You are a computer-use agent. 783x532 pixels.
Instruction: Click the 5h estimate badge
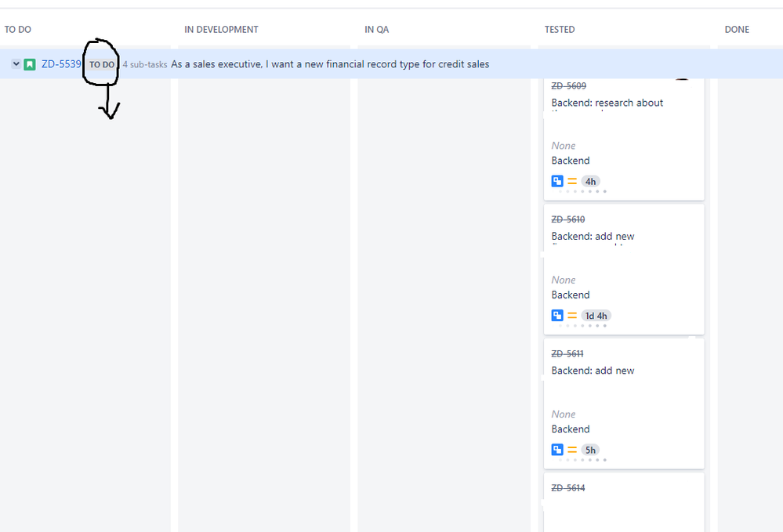click(x=590, y=450)
